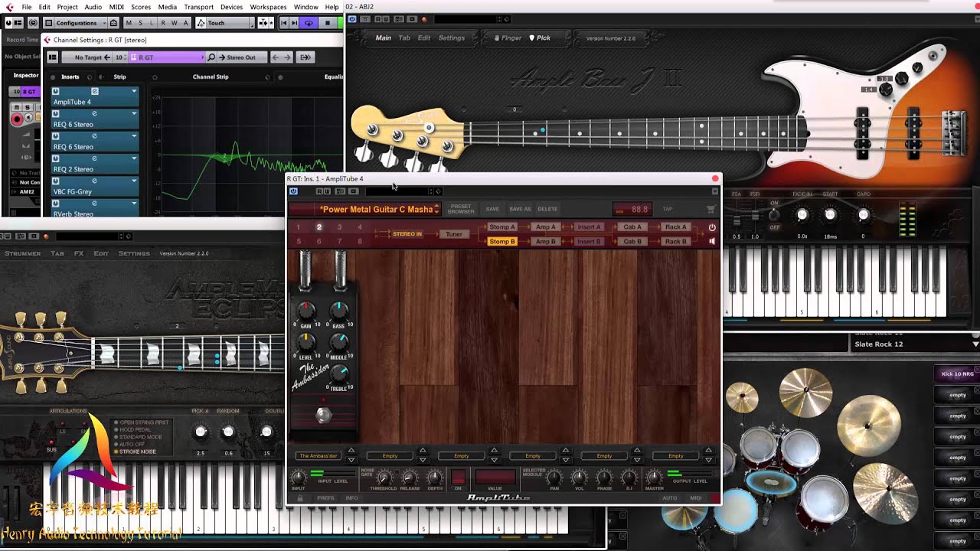Open the AmpliTube 4 insert slot dropdown
The image size is (980, 551).
[x=134, y=91]
